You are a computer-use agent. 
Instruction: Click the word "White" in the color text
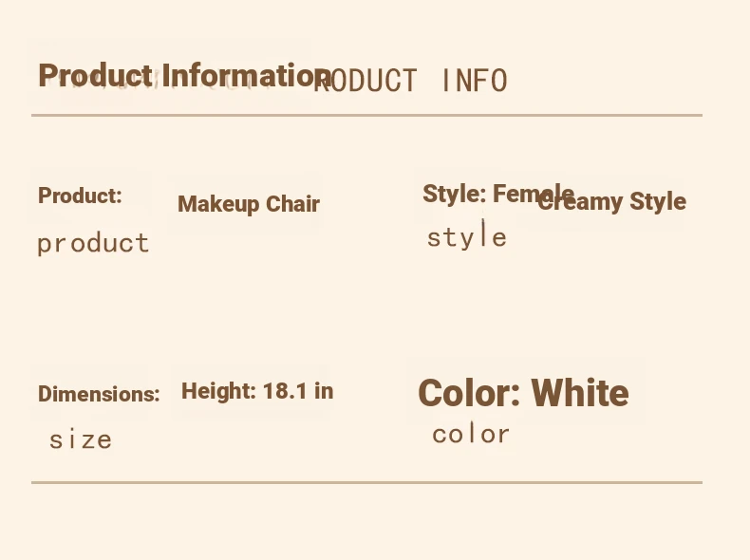tap(579, 393)
